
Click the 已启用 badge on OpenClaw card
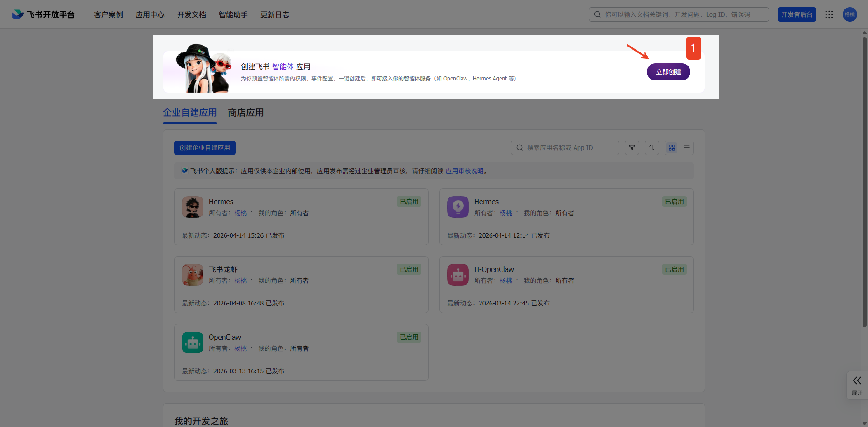pos(409,337)
